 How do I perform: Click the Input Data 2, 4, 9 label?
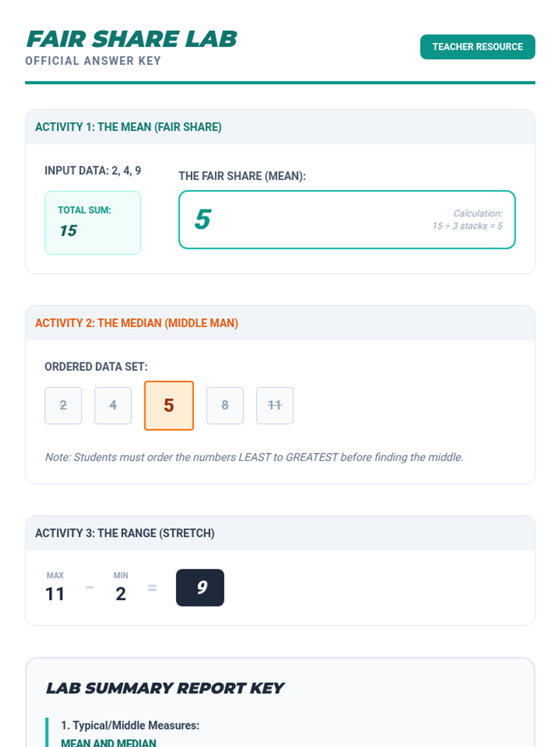(92, 170)
